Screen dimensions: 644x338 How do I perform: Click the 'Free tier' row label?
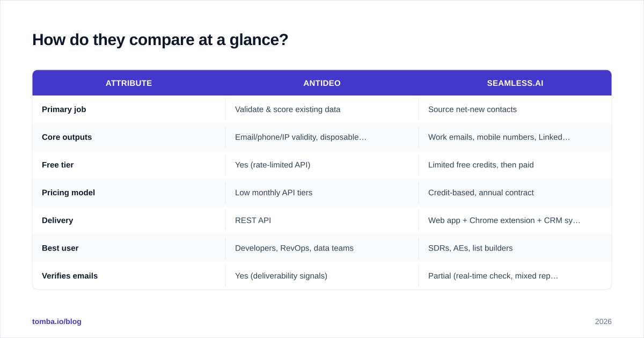pyautogui.click(x=57, y=165)
